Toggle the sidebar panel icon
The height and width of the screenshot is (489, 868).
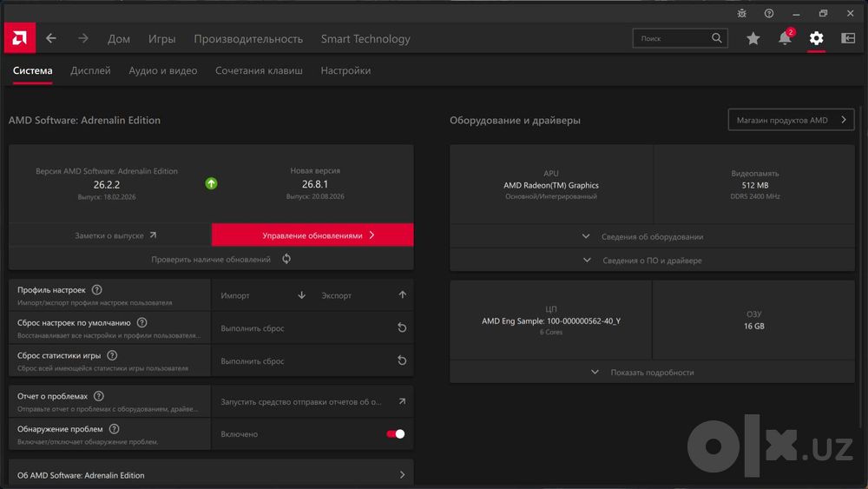pyautogui.click(x=848, y=38)
